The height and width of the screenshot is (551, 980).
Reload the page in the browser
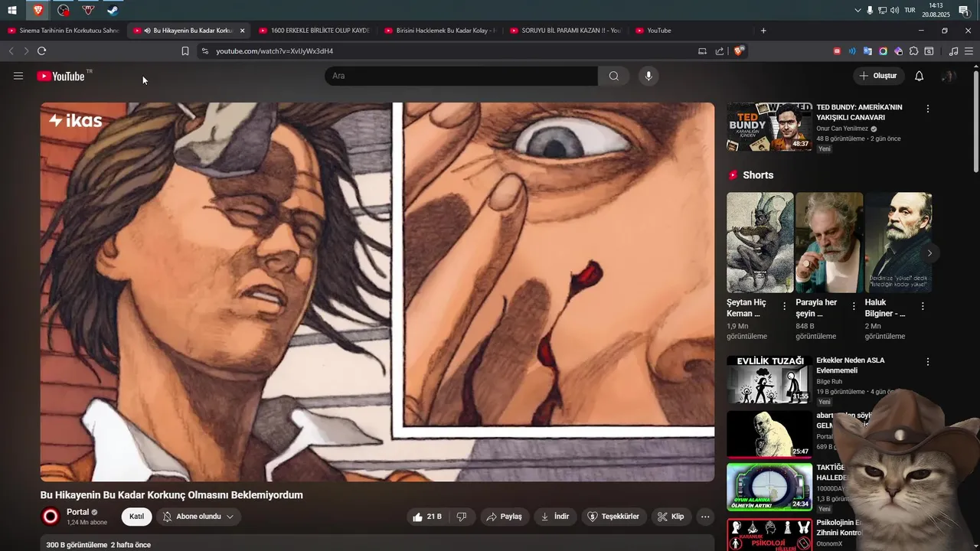[x=41, y=51]
